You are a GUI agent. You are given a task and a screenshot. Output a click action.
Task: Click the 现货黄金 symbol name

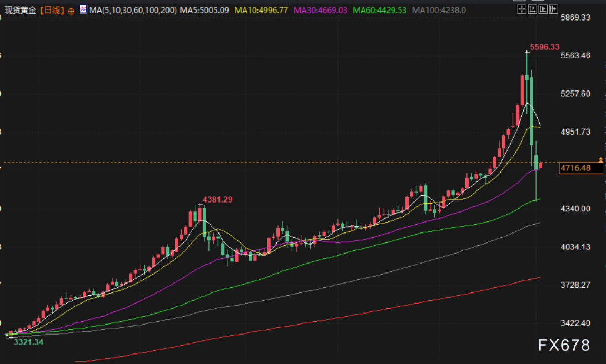[x=20, y=9]
